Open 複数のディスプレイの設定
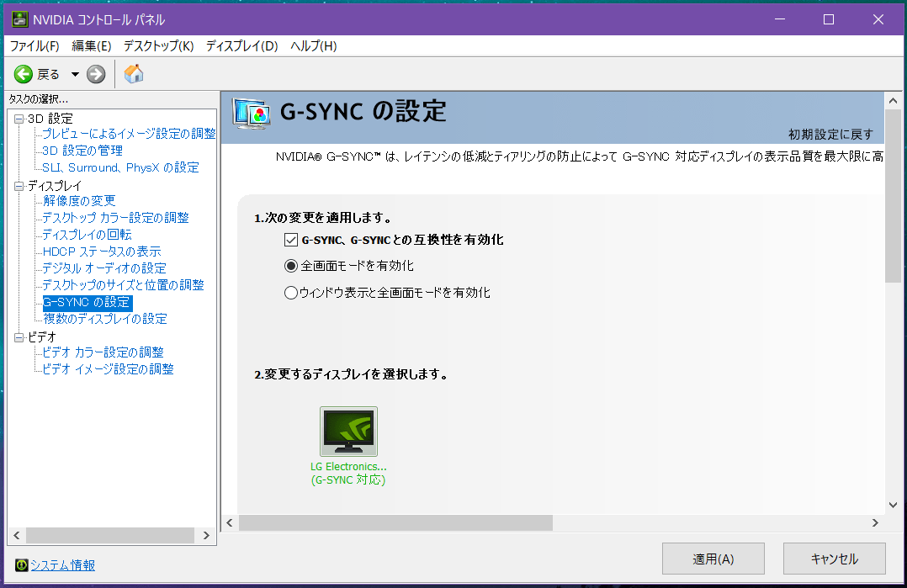The width and height of the screenshot is (907, 588). [105, 319]
